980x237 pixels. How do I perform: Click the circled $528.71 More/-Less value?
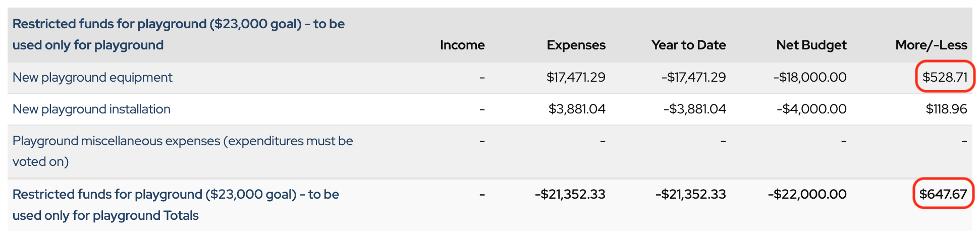click(x=945, y=77)
